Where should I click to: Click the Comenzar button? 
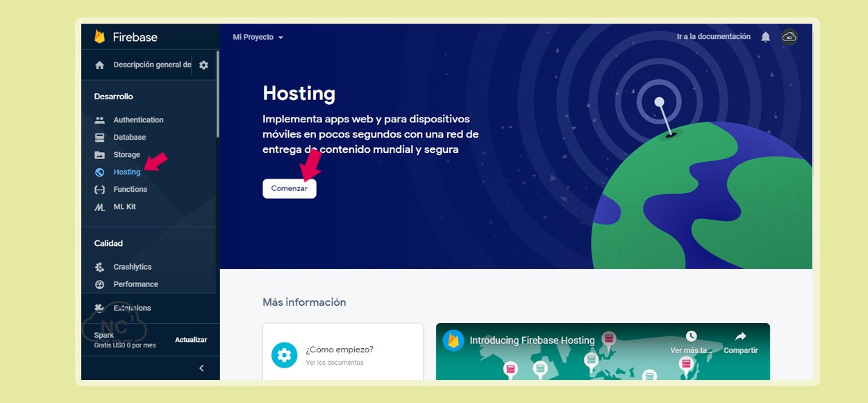290,189
